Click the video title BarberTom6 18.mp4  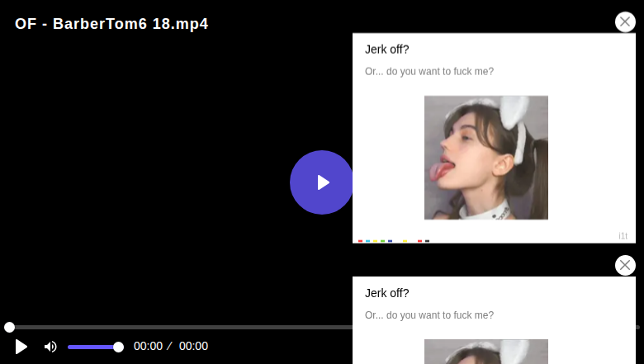(111, 24)
